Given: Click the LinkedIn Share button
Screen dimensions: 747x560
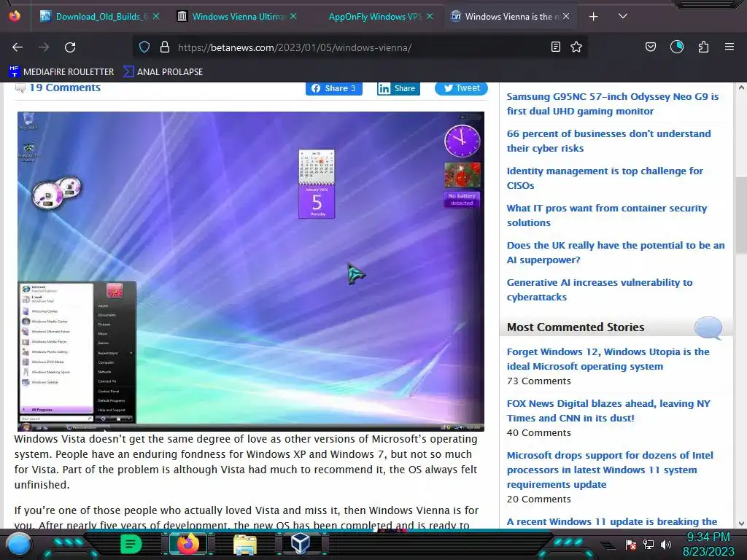Looking at the screenshot, I should 398,88.
